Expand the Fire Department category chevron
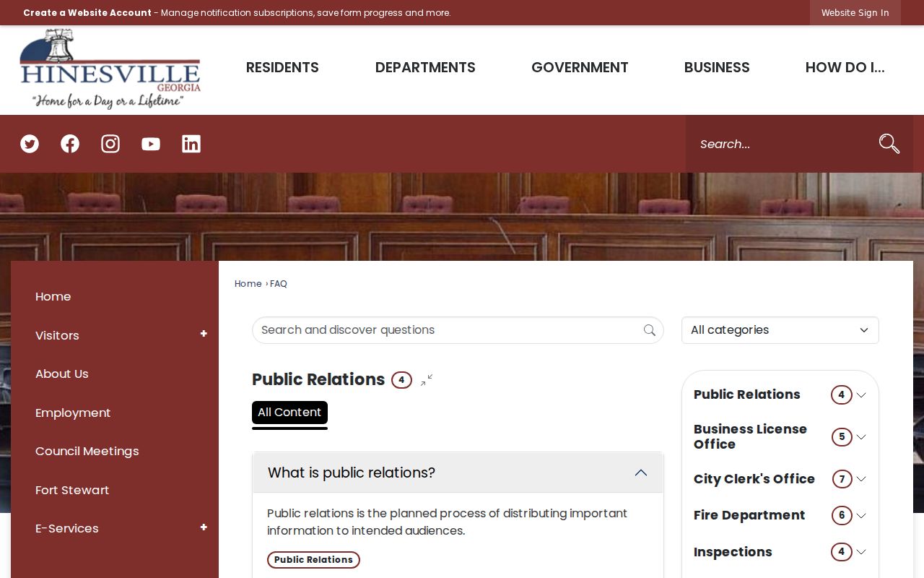Image resolution: width=924 pixels, height=578 pixels. tap(861, 516)
